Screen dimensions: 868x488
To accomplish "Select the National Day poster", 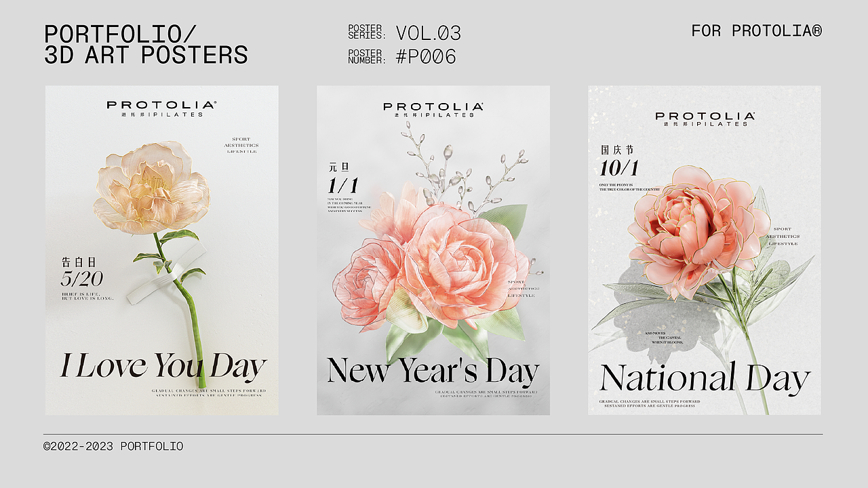I will coord(705,250).
